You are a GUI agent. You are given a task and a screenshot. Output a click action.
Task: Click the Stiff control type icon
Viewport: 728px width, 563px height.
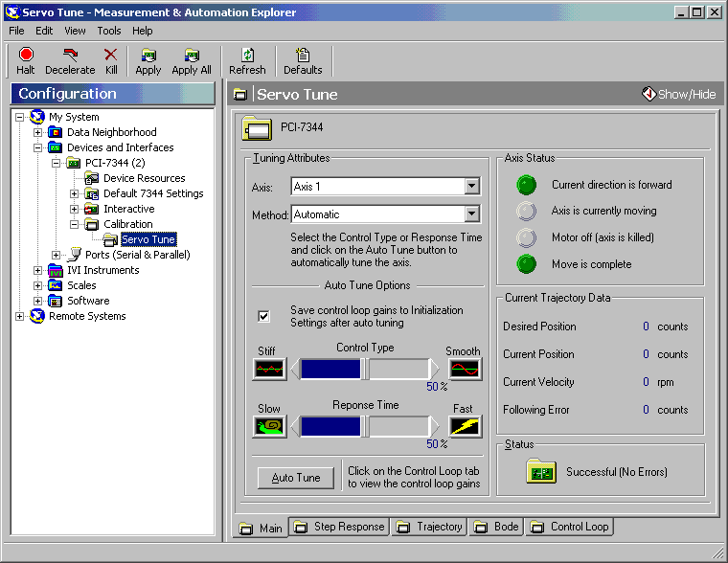click(x=269, y=369)
